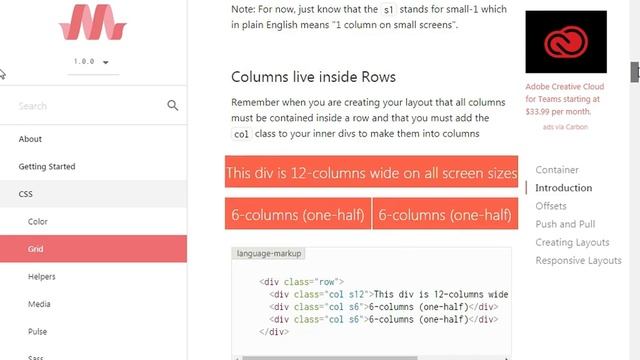Click the Adobe Creative Cloud ad image
The height and width of the screenshot is (360, 640).
tap(566, 42)
